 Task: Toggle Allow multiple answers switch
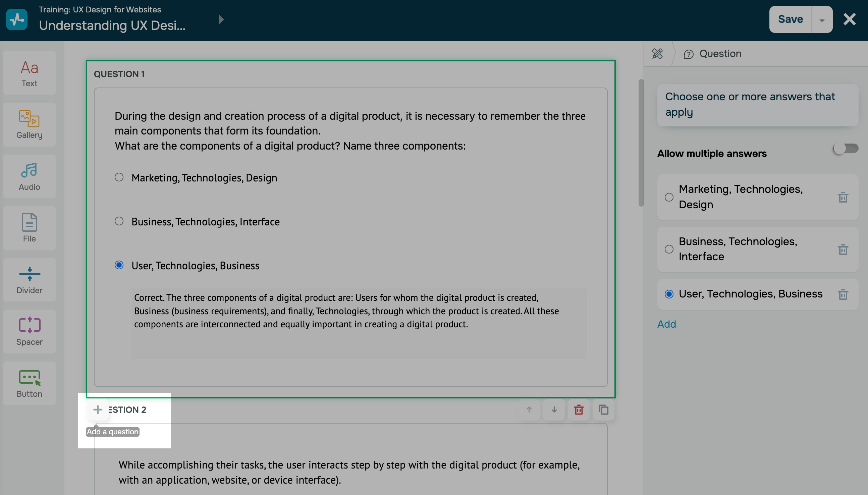(x=845, y=149)
